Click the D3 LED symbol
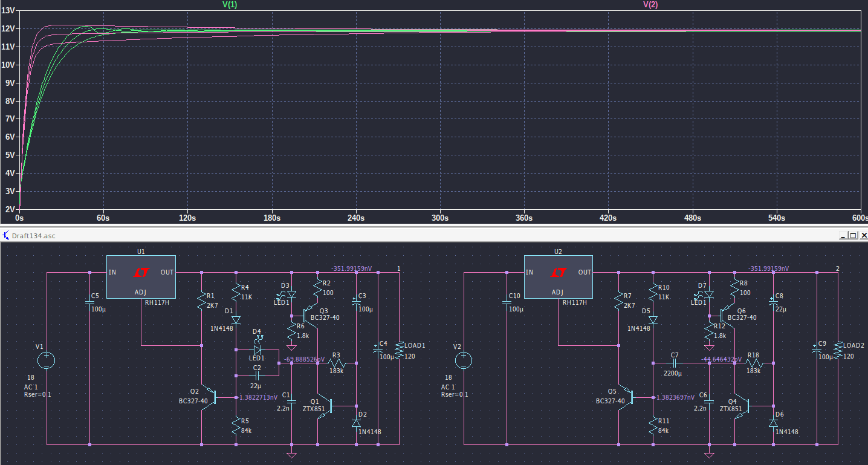 (291, 294)
